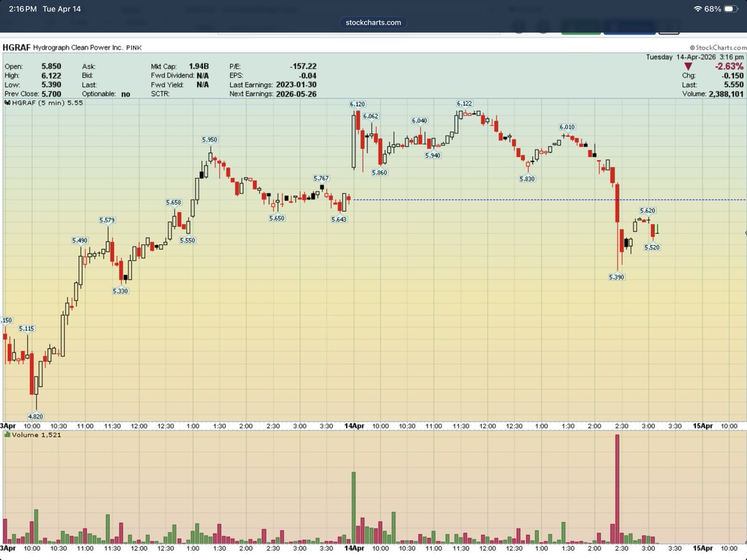Click the volume bars icon beside Volume 1,521
Image resolution: width=747 pixels, height=560 pixels.
point(7,435)
